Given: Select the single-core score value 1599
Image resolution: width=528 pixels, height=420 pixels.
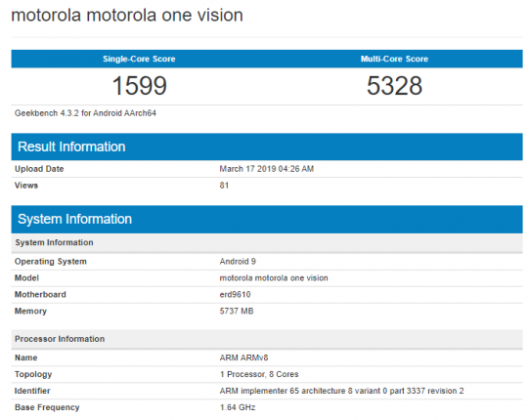Looking at the screenshot, I should coord(139,85).
